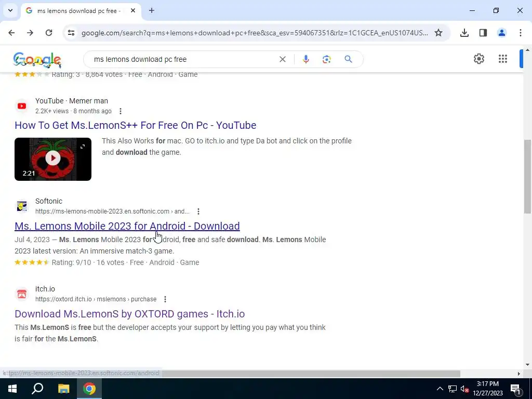
Task: Open YouTube result favicon
Action: (x=22, y=106)
